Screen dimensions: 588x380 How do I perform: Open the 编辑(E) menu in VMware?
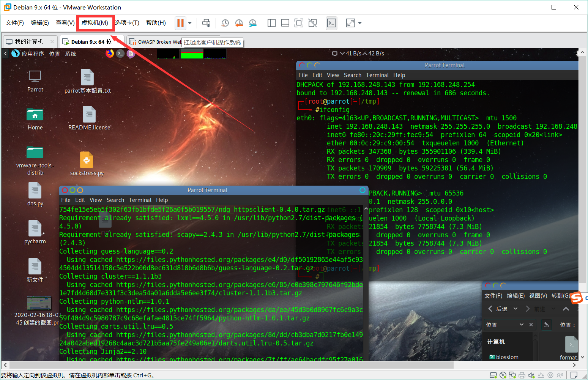coord(40,23)
